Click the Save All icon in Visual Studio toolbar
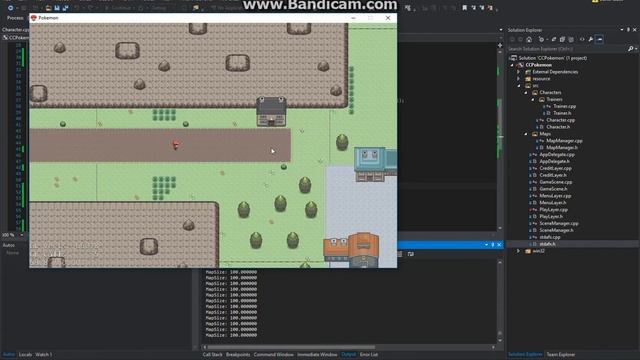This screenshot has height=360, width=640. [x=65, y=8]
